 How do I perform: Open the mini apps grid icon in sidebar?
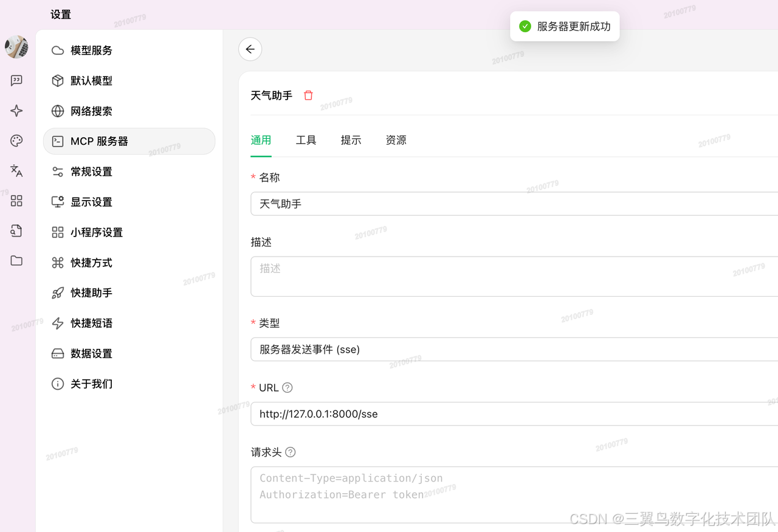tap(16, 201)
